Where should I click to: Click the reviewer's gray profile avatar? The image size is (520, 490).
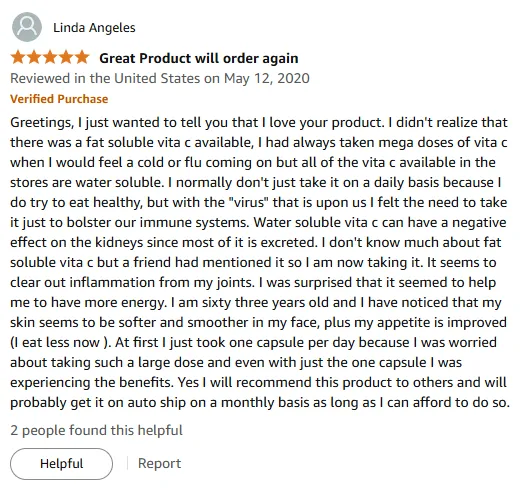point(27,27)
